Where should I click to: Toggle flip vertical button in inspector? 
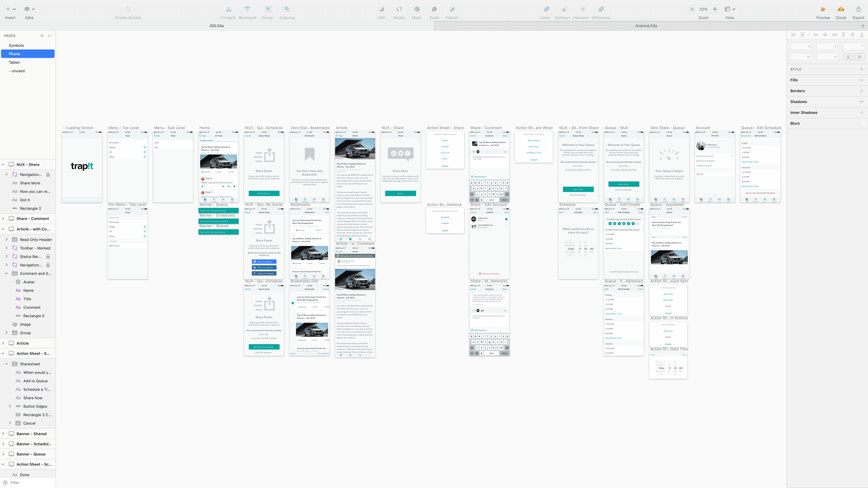click(860, 57)
